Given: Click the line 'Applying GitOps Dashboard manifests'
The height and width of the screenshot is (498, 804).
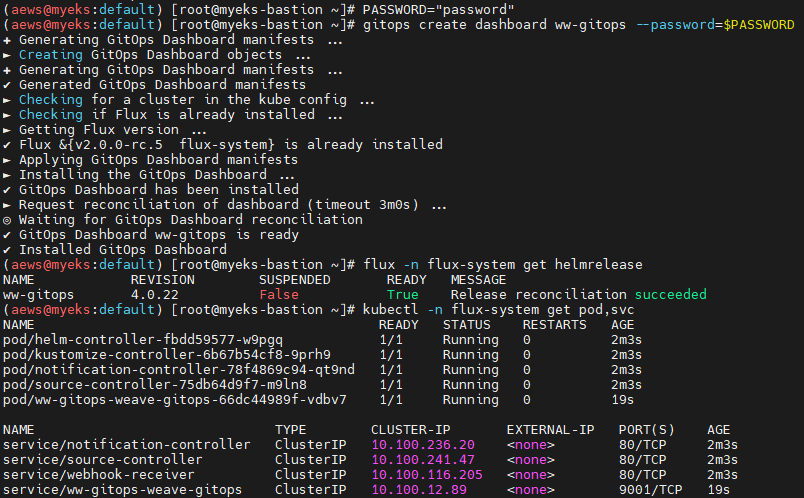Looking at the screenshot, I should point(158,160).
